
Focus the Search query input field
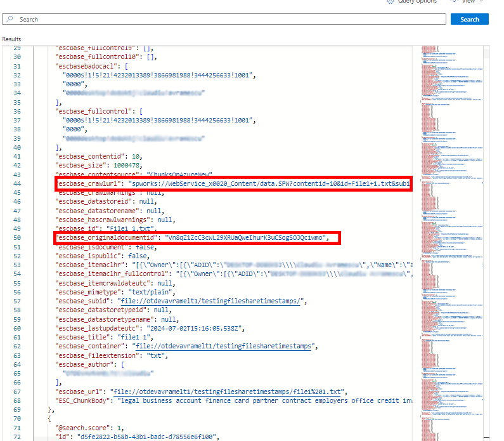tap(228, 20)
